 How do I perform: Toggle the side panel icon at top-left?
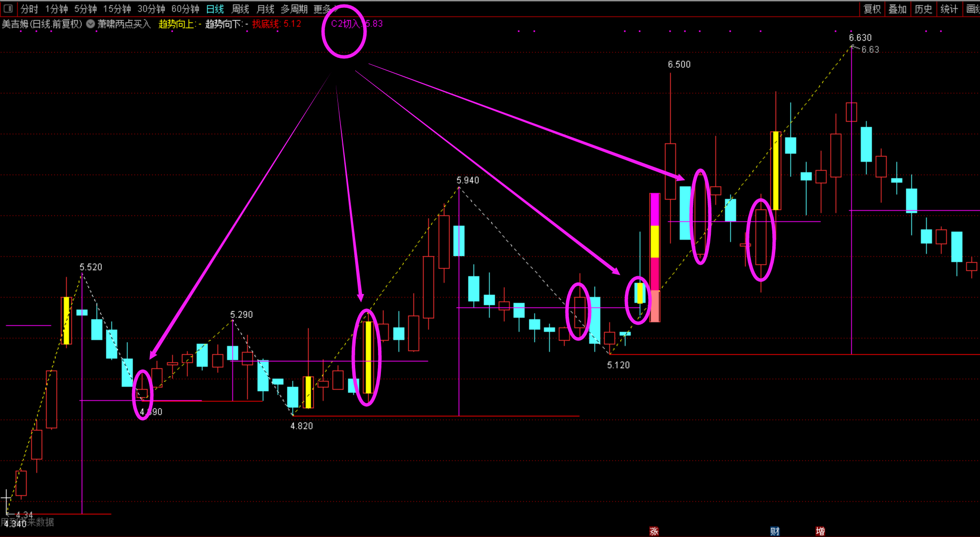8,8
